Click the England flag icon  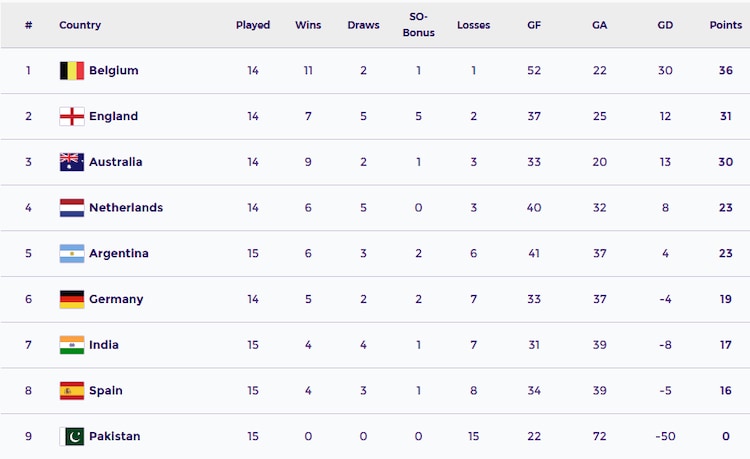coord(72,116)
